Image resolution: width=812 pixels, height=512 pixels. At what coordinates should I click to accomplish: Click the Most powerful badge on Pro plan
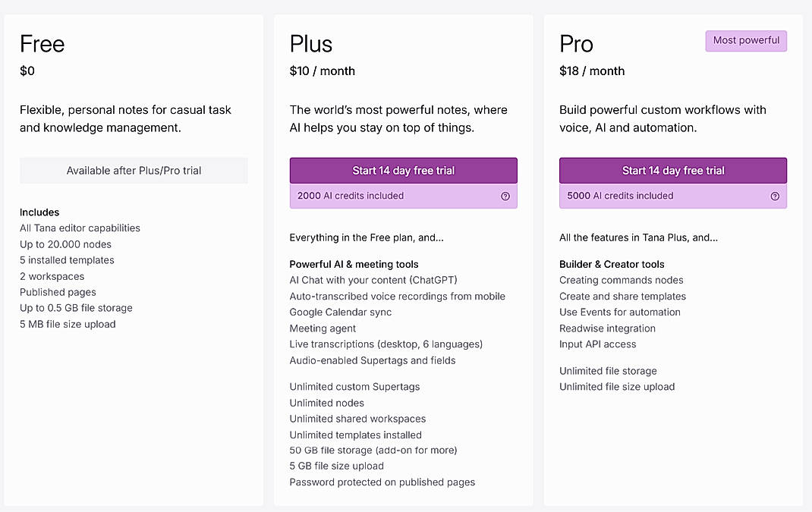point(746,40)
